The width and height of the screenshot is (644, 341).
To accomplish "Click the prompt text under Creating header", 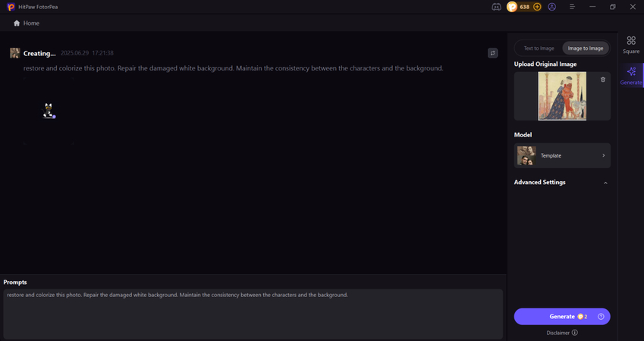I will pyautogui.click(x=234, y=68).
